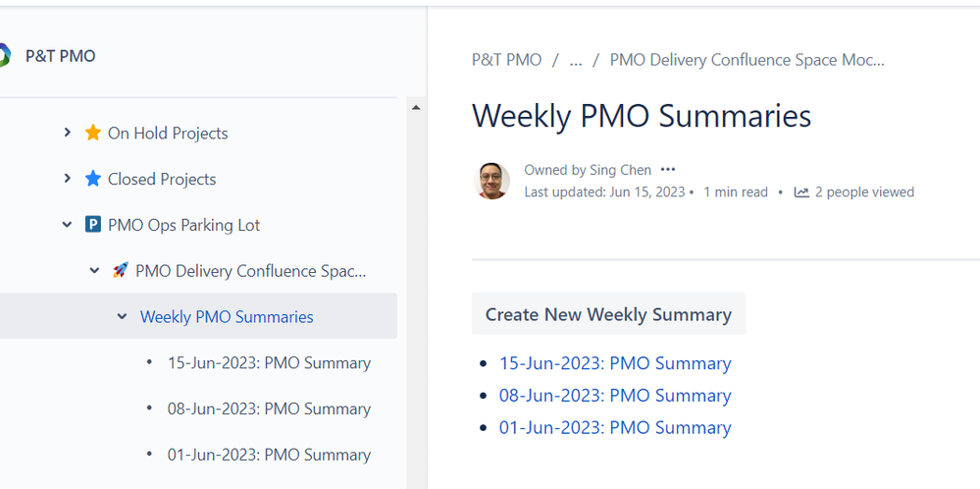Click the sidebar scrollbar up arrow

416,108
